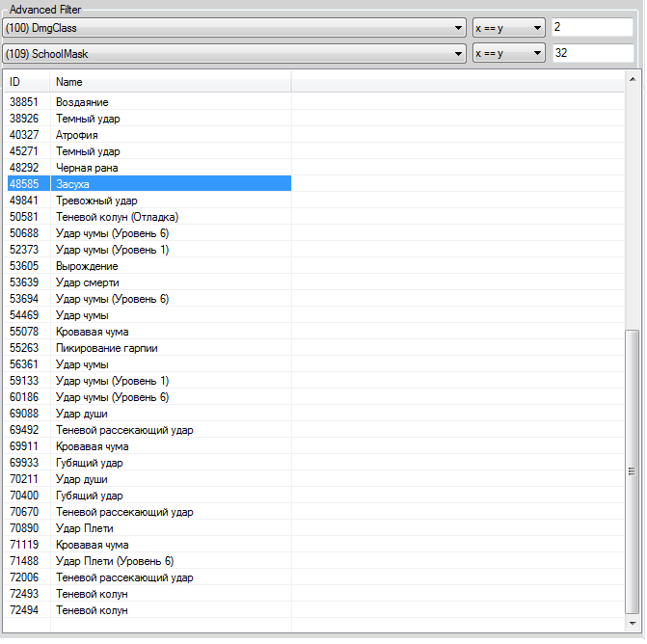Click the filter value field containing 2
The width and height of the screenshot is (647, 644).
(x=592, y=28)
